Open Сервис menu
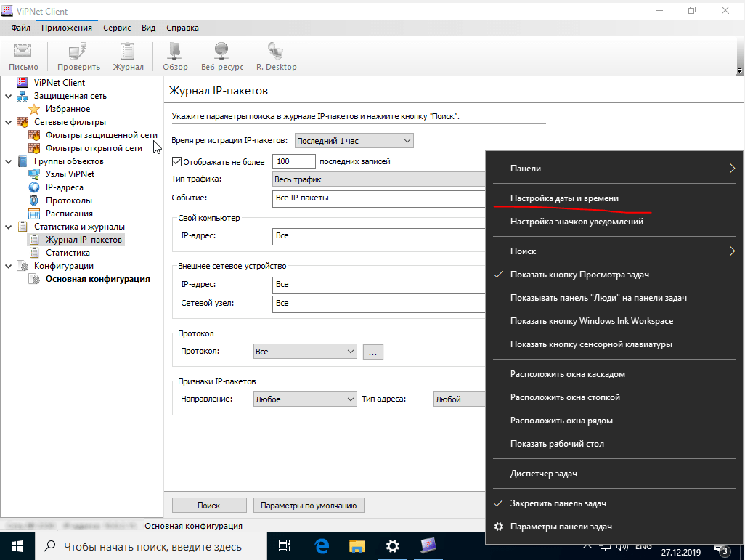The width and height of the screenshot is (745, 560). pyautogui.click(x=117, y=28)
